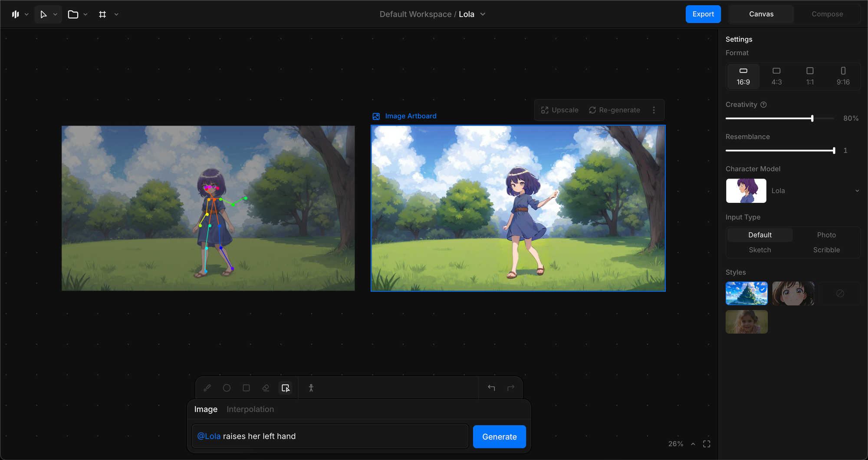
Task: Choose the 1:1 square format
Action: (x=810, y=76)
